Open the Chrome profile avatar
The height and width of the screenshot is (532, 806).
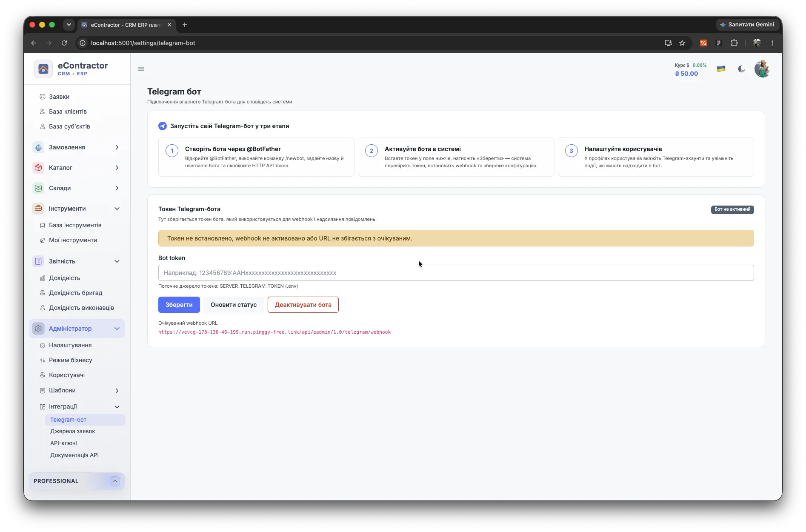(757, 43)
